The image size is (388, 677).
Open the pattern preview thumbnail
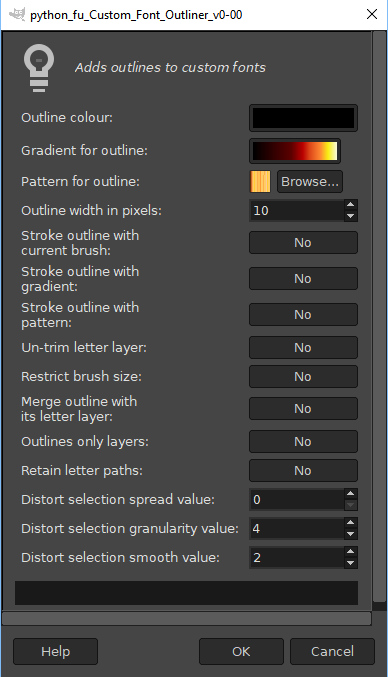point(260,181)
